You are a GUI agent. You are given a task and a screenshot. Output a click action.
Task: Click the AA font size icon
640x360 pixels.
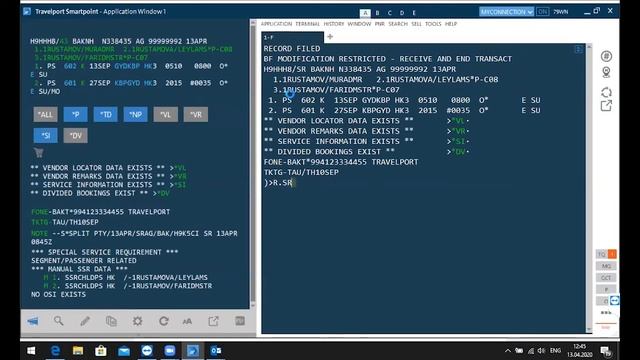pyautogui.click(x=187, y=322)
